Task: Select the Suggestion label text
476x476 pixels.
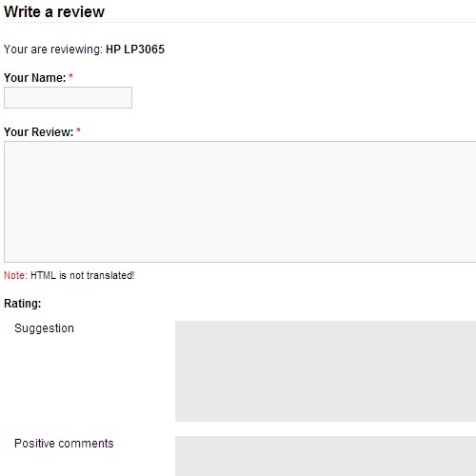Action: tap(44, 328)
